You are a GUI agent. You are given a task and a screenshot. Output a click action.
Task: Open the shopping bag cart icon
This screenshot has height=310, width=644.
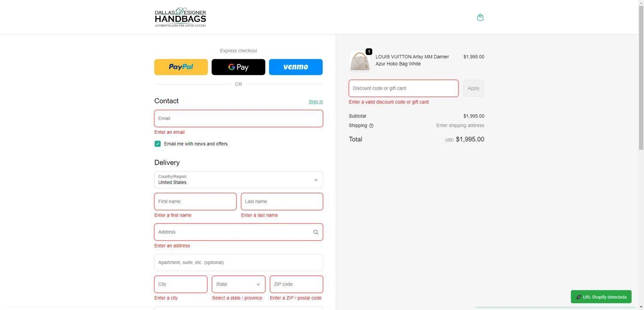(x=480, y=17)
